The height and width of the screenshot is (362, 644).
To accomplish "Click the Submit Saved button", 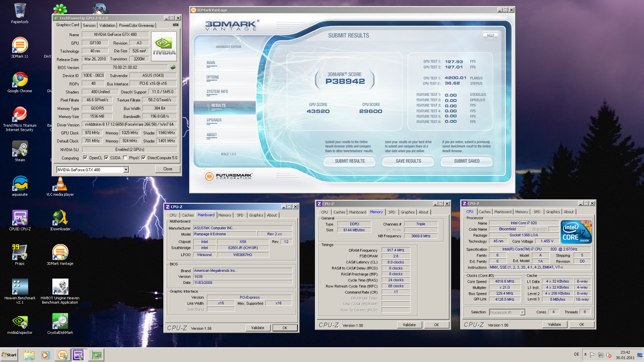I will [466, 161].
